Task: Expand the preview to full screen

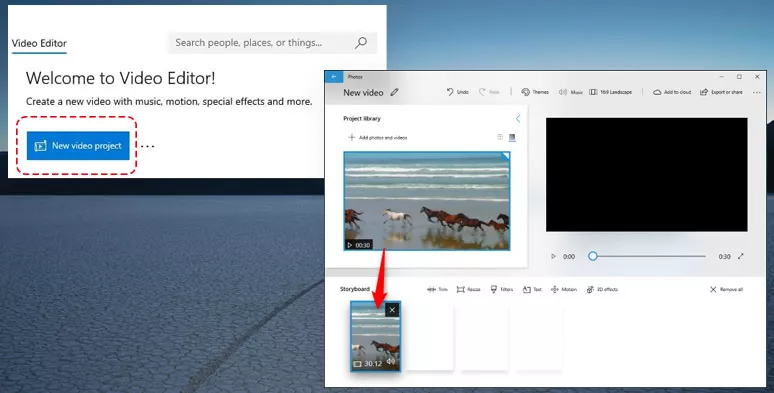Action: click(x=740, y=256)
